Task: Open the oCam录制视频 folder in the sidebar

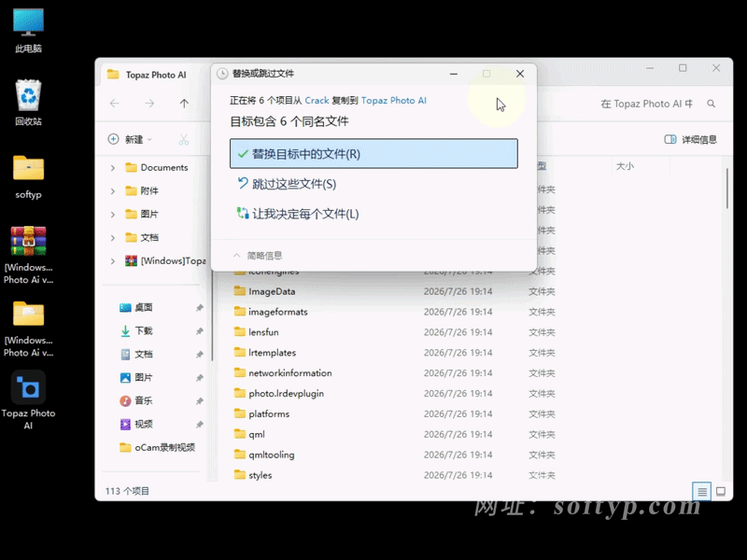Action: 157,448
